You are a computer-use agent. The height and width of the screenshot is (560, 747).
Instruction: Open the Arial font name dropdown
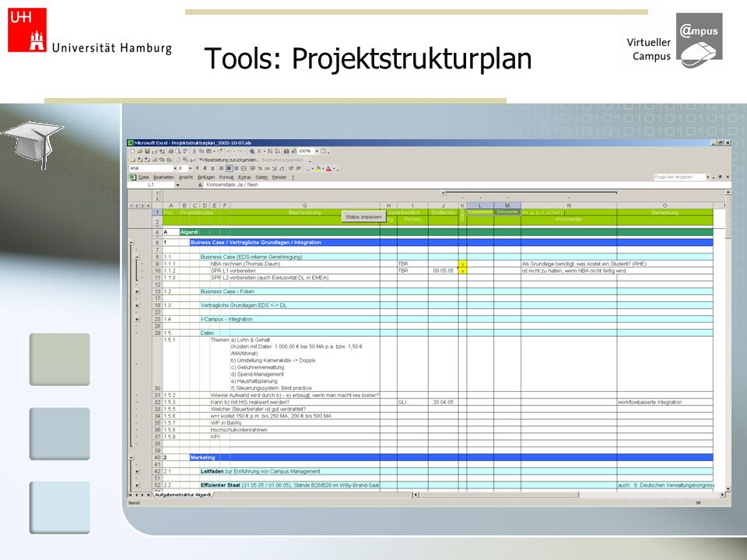[x=175, y=168]
